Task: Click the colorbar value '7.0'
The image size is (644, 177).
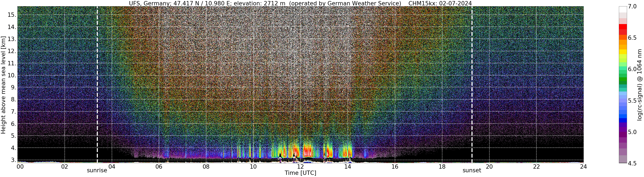Action: click(632, 7)
